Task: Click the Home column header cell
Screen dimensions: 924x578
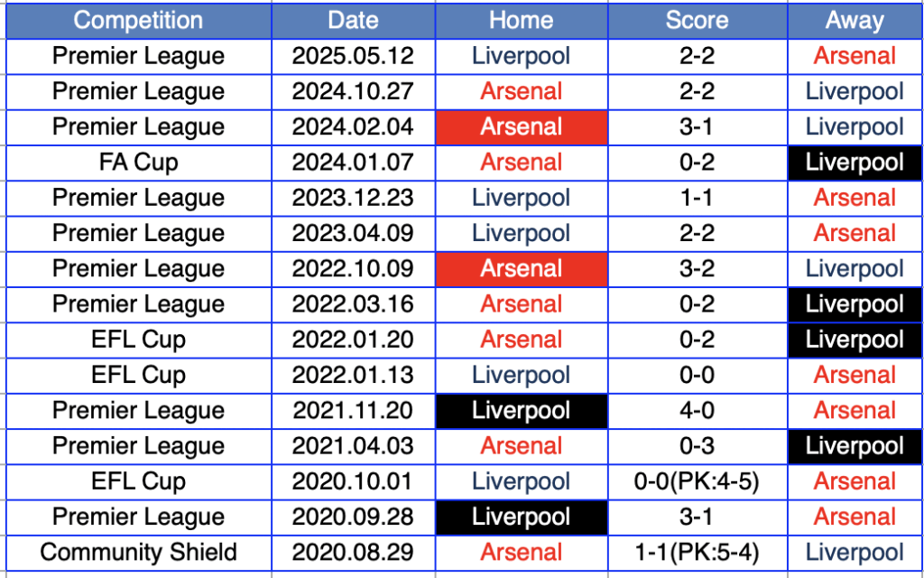Action: tap(522, 21)
